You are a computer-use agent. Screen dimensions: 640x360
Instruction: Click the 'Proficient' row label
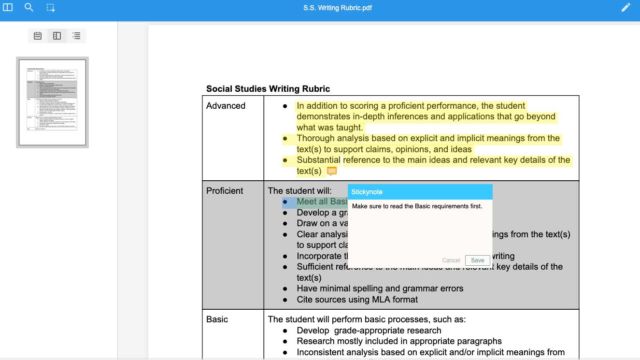point(224,191)
